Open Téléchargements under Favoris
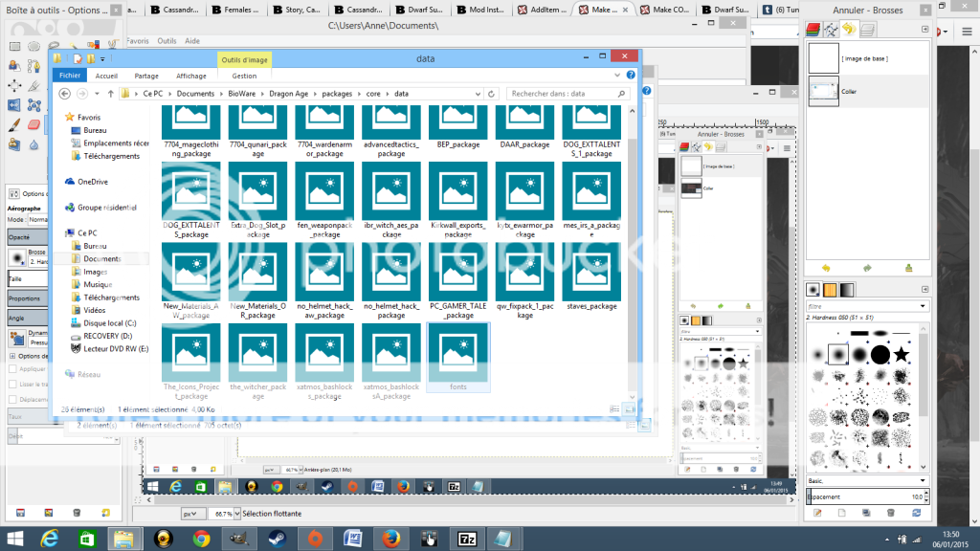 pyautogui.click(x=110, y=156)
